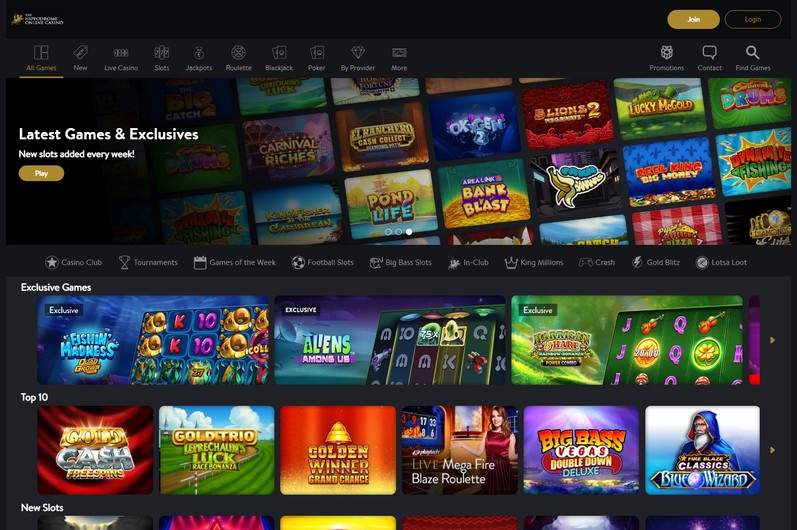Open Find Games magnifier icon

[x=752, y=52]
